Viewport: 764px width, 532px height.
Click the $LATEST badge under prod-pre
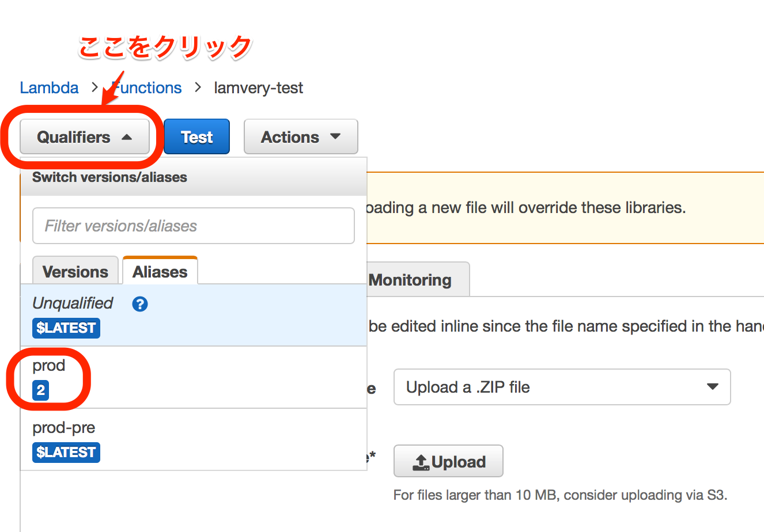pos(66,453)
